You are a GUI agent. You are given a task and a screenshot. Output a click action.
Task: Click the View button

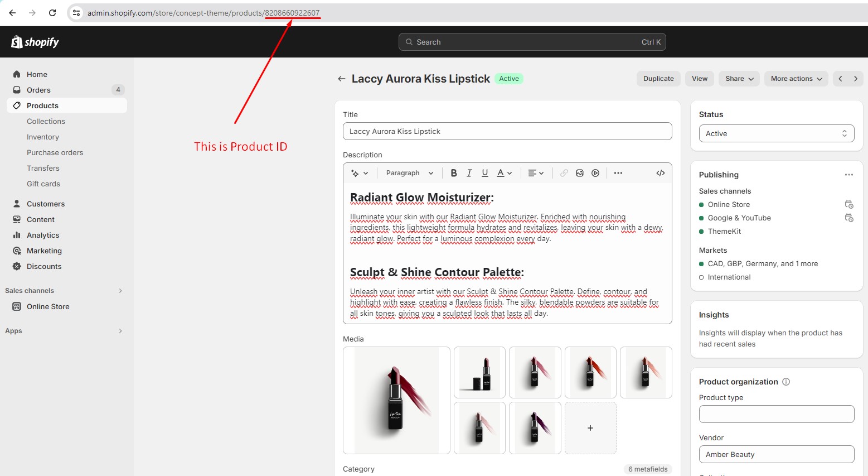click(x=700, y=79)
